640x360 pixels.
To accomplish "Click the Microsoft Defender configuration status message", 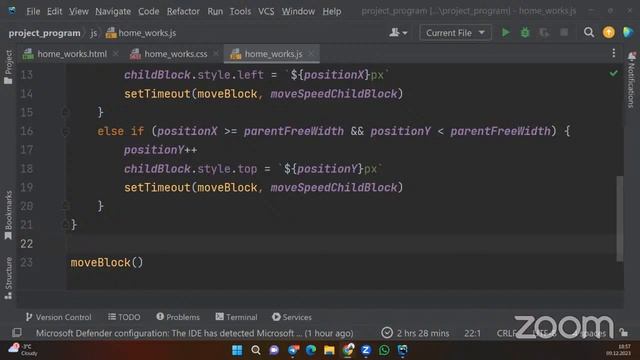I will click(x=195, y=333).
